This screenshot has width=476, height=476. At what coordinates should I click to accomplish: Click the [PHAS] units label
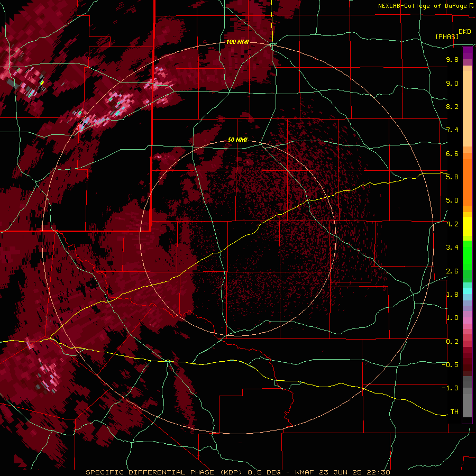[447, 36]
